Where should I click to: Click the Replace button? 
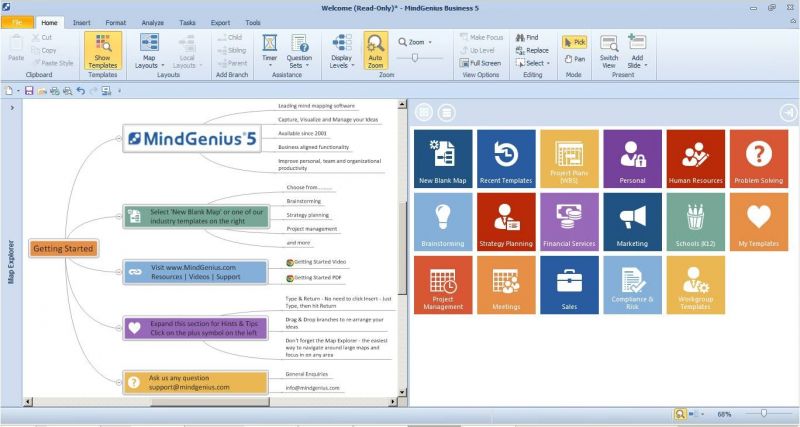click(x=532, y=51)
